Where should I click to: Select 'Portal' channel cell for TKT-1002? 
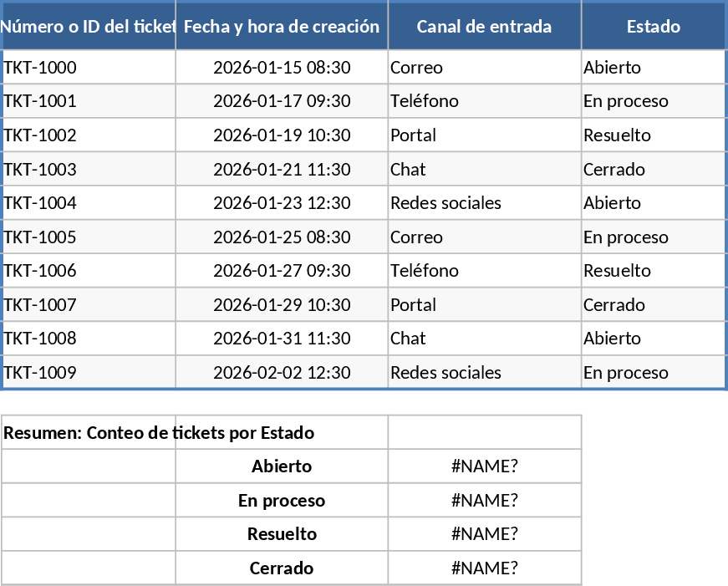pos(484,135)
